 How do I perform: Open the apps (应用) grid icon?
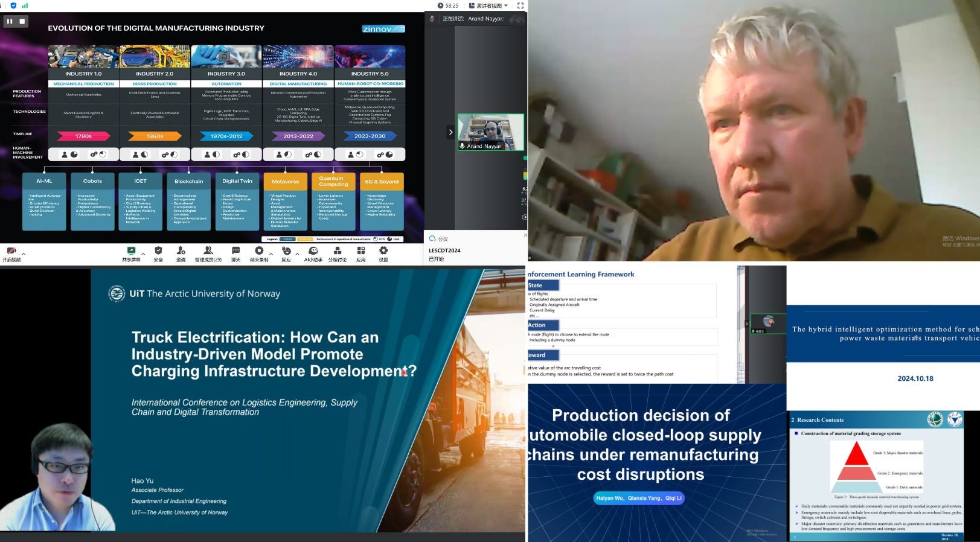point(361,251)
